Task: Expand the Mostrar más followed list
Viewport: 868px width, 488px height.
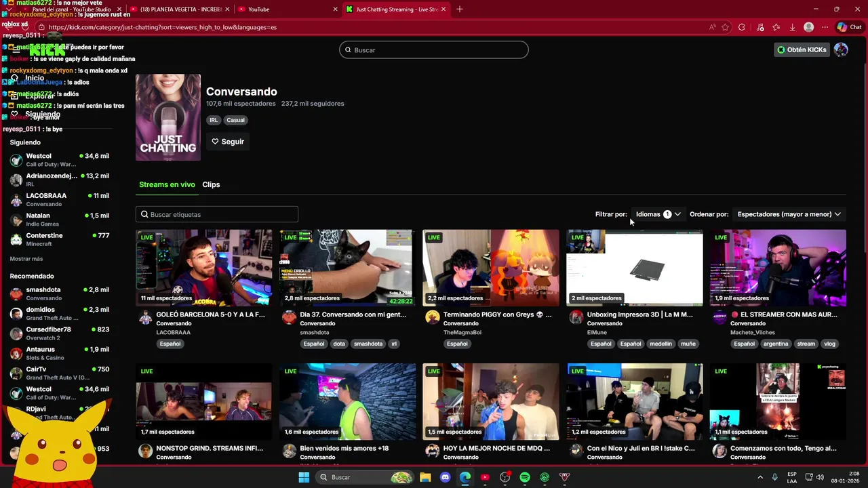Action: (26, 259)
